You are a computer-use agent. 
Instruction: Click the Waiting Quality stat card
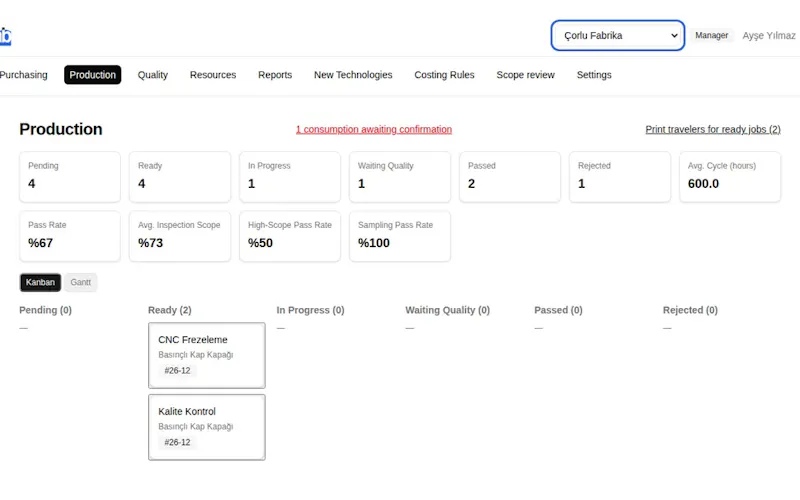tap(399, 177)
